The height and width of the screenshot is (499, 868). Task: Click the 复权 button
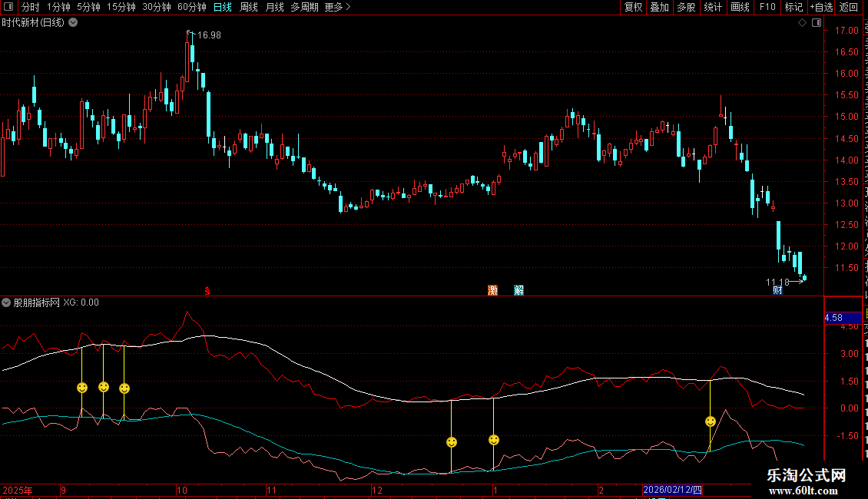coord(633,7)
